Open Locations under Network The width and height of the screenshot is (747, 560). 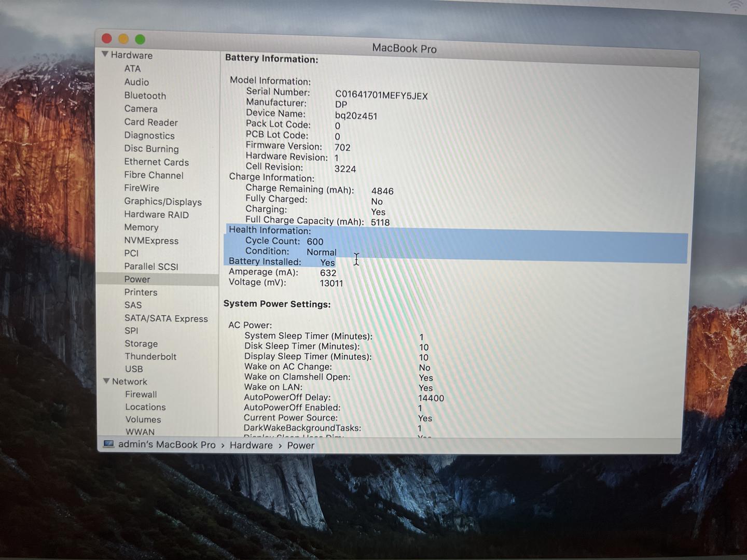coord(145,407)
